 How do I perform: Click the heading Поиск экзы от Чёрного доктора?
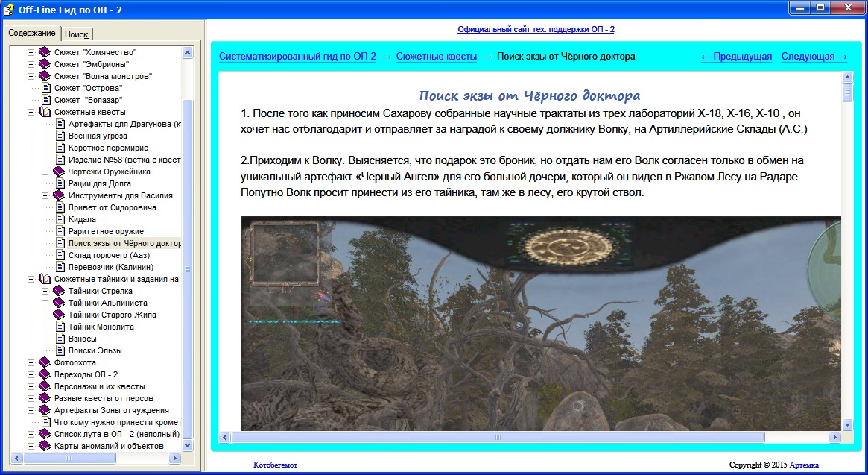530,96
